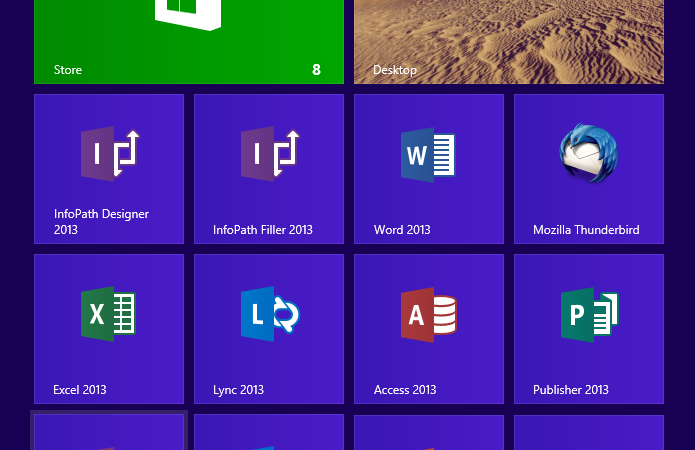Click the "Mozilla Thunderbird" label
Image resolution: width=695 pixels, height=450 pixels.
586,230
